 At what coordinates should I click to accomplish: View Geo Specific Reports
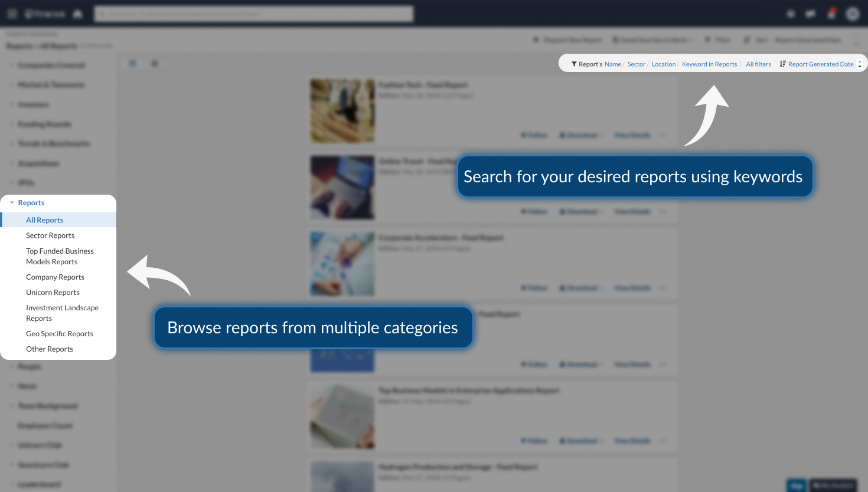pos(60,334)
